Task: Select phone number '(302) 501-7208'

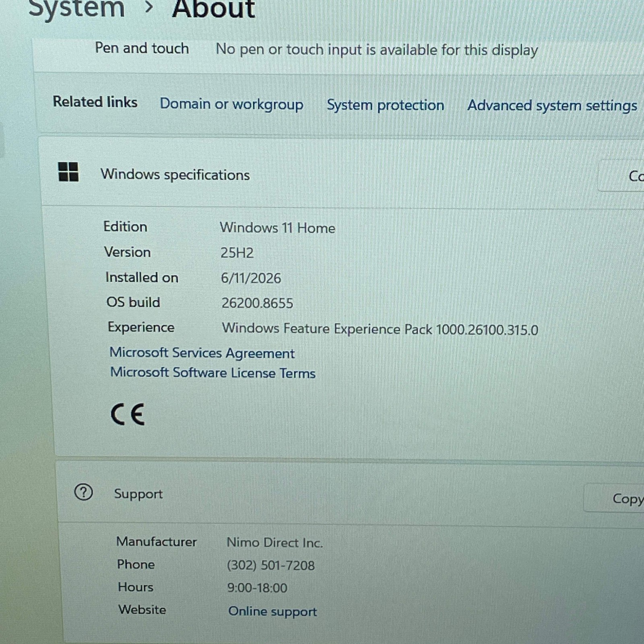Action: (270, 565)
